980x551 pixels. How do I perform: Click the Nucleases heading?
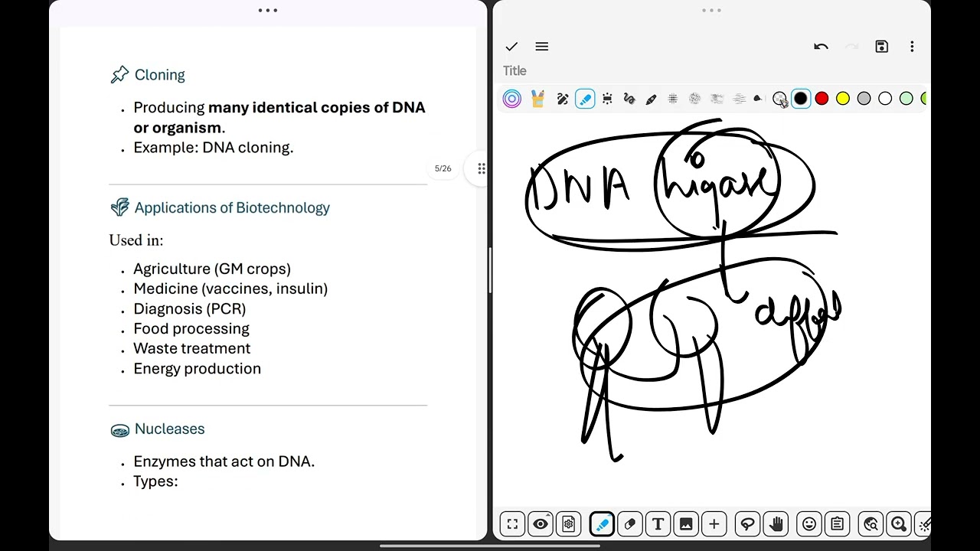(169, 429)
